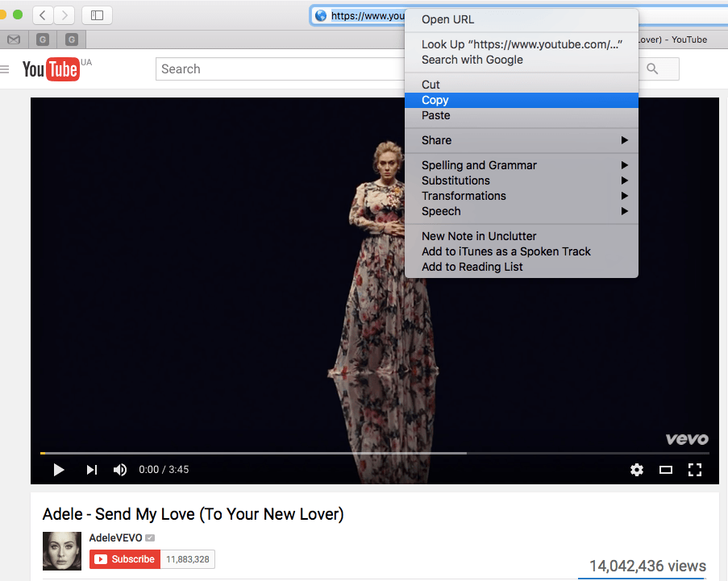Choose Add to iTunes as Spoken Track
Viewport: 728px width, 581px height.
522,251
